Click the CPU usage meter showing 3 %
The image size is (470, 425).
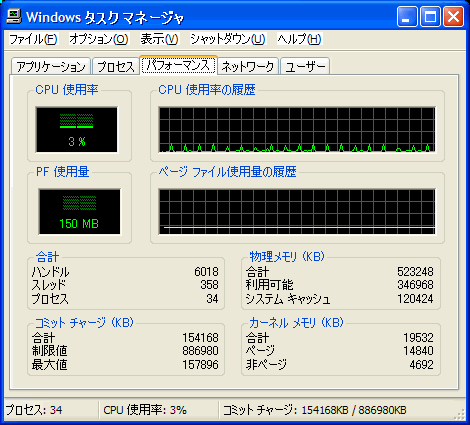pyautogui.click(x=76, y=130)
